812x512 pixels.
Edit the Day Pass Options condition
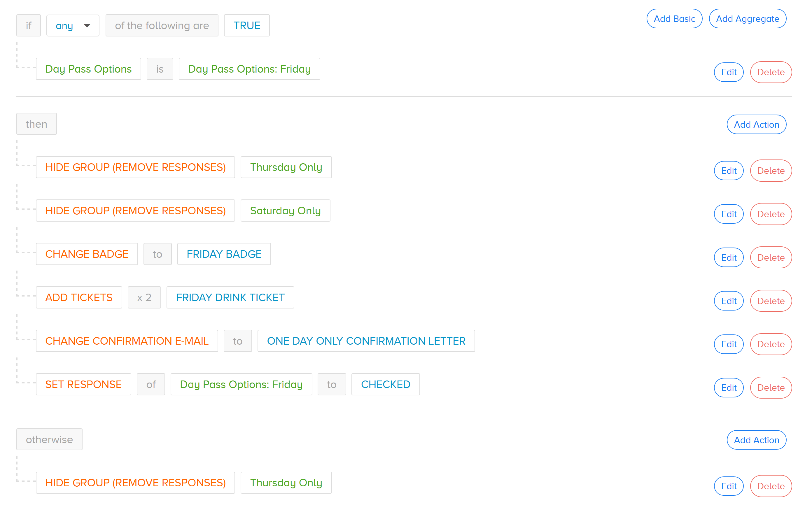728,72
